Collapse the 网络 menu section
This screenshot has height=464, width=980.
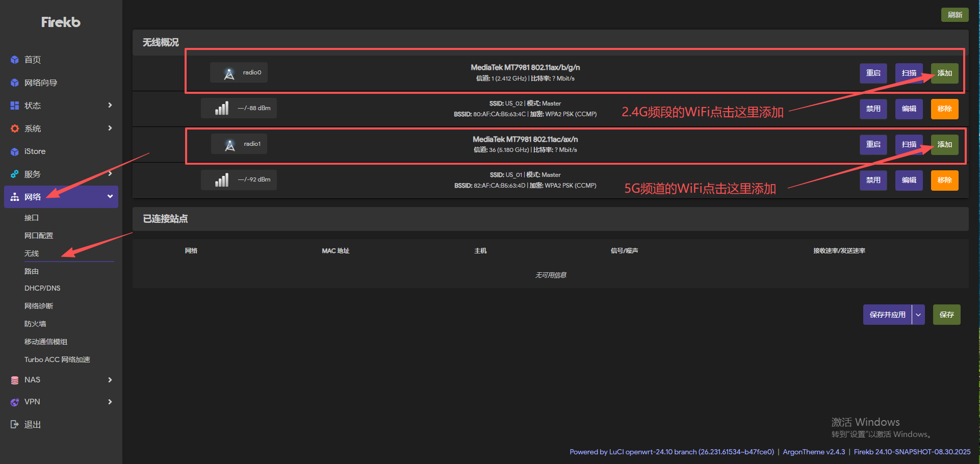click(110, 197)
